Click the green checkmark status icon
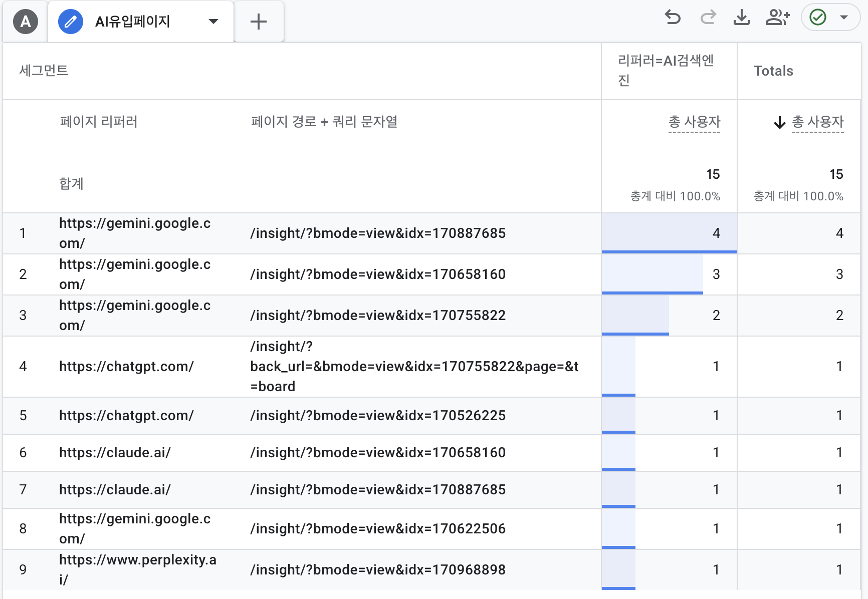This screenshot has height=599, width=868. click(818, 18)
